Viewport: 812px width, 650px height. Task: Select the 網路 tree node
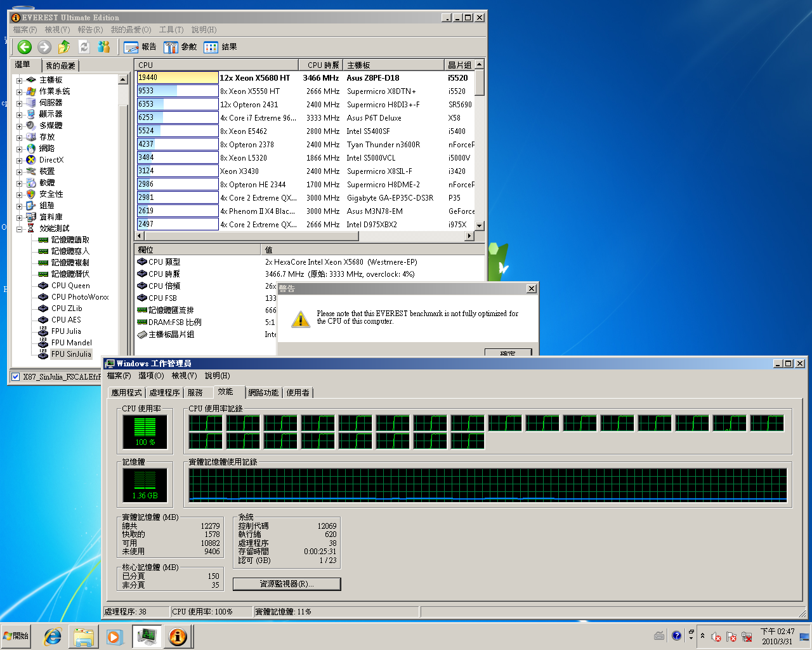(x=47, y=149)
